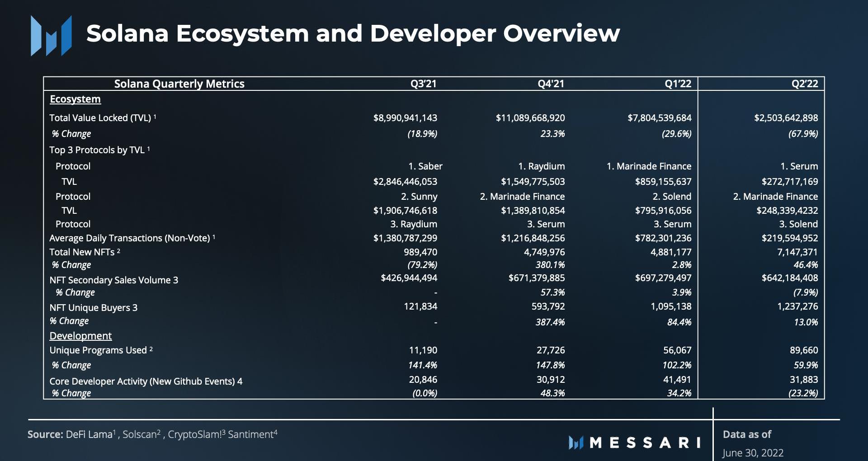The image size is (868, 461).
Task: Click the small Messari logo in the footer
Action: (576, 442)
